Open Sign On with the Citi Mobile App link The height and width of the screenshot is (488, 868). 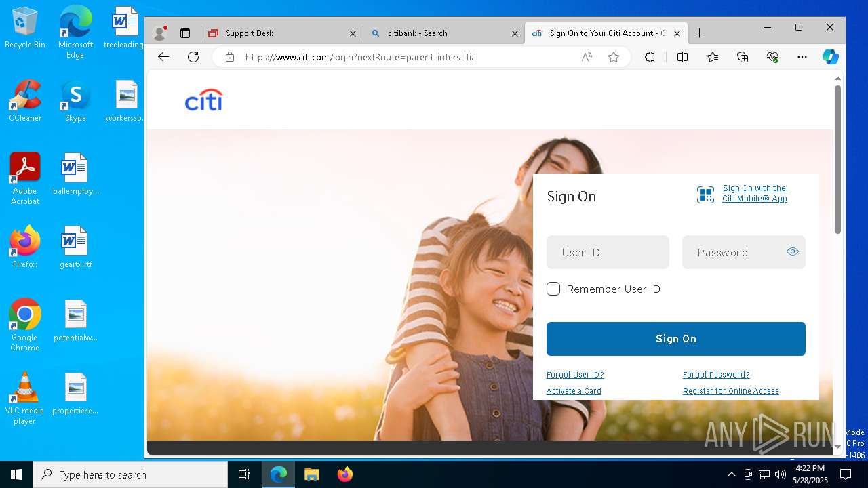[x=754, y=193]
